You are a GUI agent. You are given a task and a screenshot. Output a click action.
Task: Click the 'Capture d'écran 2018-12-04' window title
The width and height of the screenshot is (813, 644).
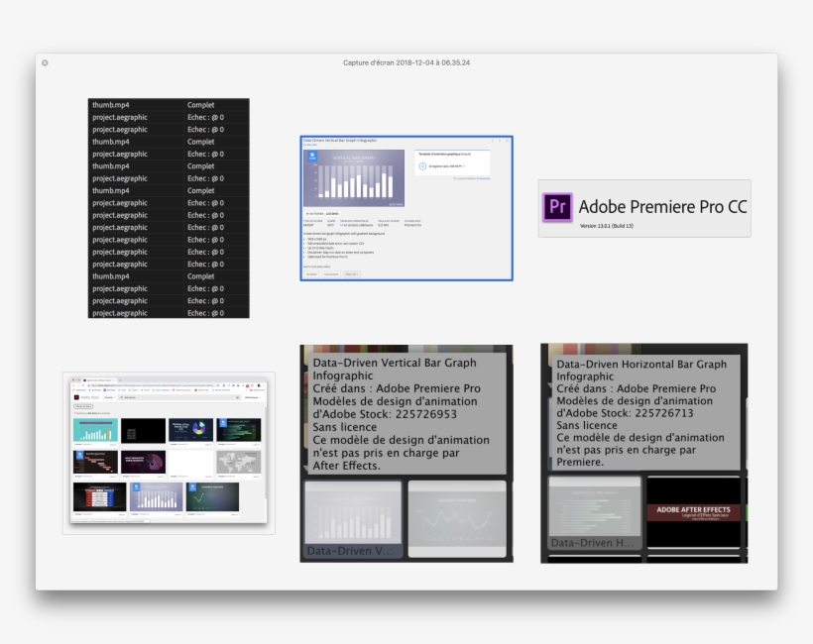[x=406, y=62]
